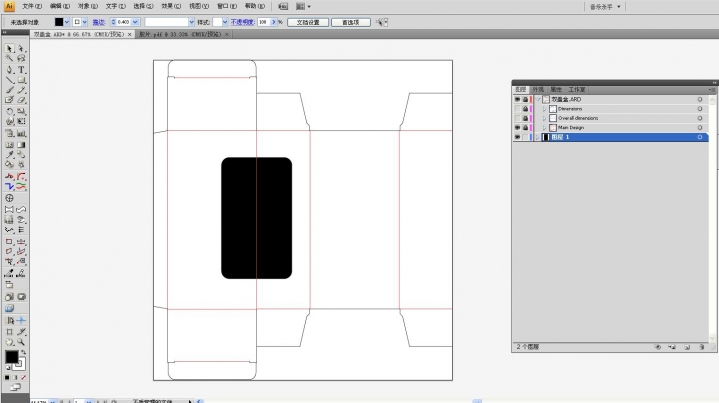Expand the Overall dimensions layer
The height and width of the screenshot is (403, 719).
(x=545, y=119)
